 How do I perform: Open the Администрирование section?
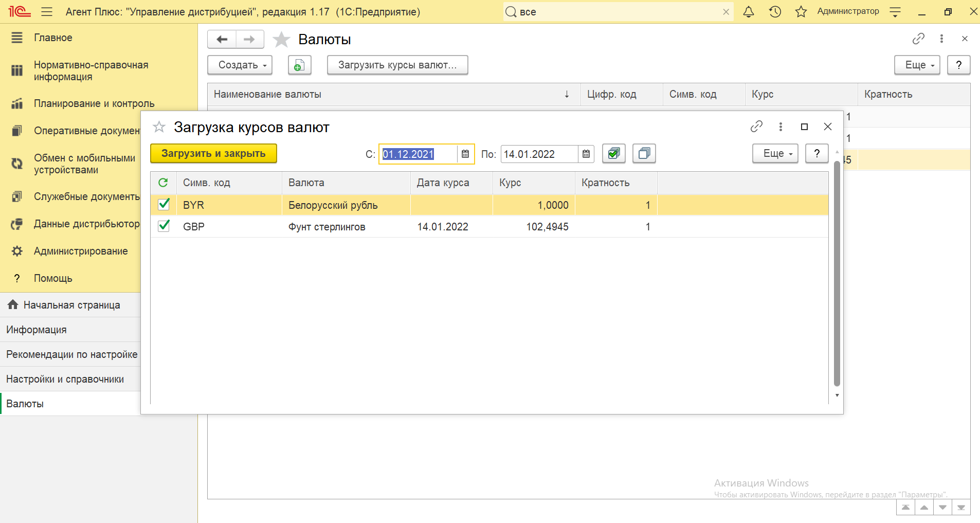pos(81,251)
